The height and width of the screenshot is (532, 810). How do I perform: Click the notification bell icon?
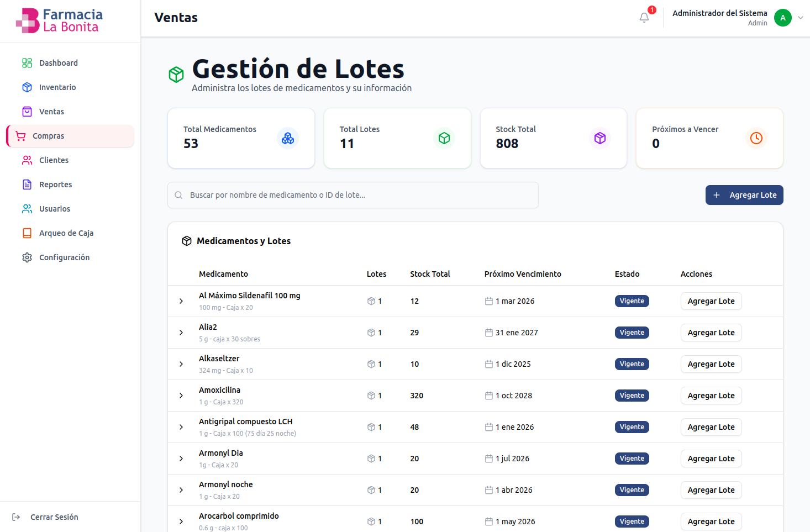tap(644, 18)
